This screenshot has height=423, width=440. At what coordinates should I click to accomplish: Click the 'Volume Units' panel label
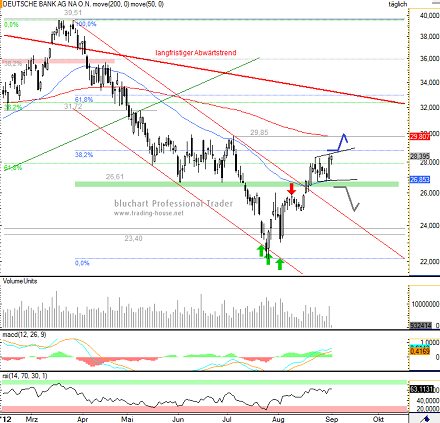(x=20, y=281)
